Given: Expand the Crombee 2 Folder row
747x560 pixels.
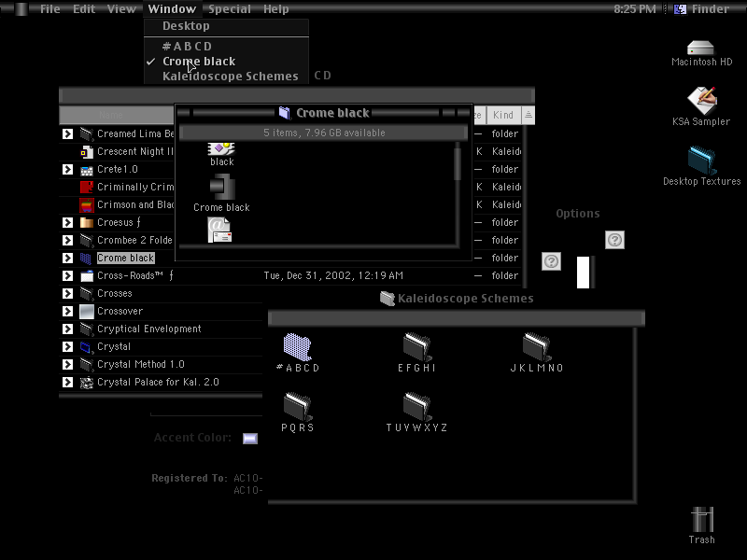Looking at the screenshot, I should 67,240.
